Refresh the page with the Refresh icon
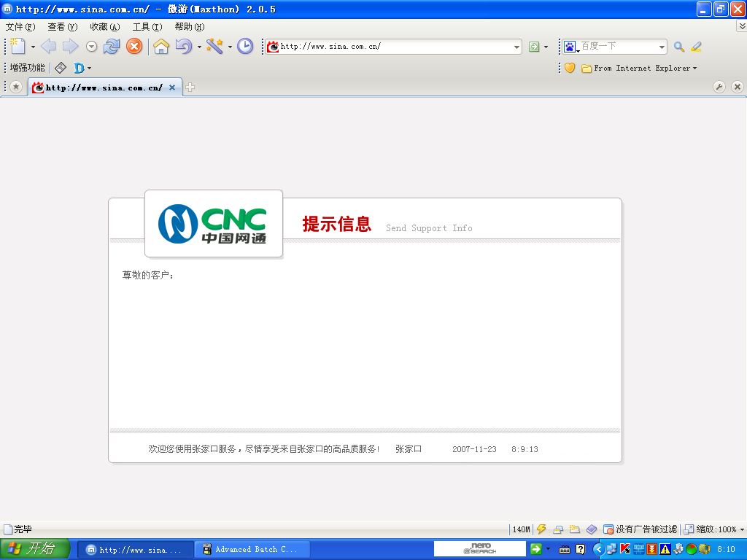This screenshot has width=747, height=560. [112, 46]
